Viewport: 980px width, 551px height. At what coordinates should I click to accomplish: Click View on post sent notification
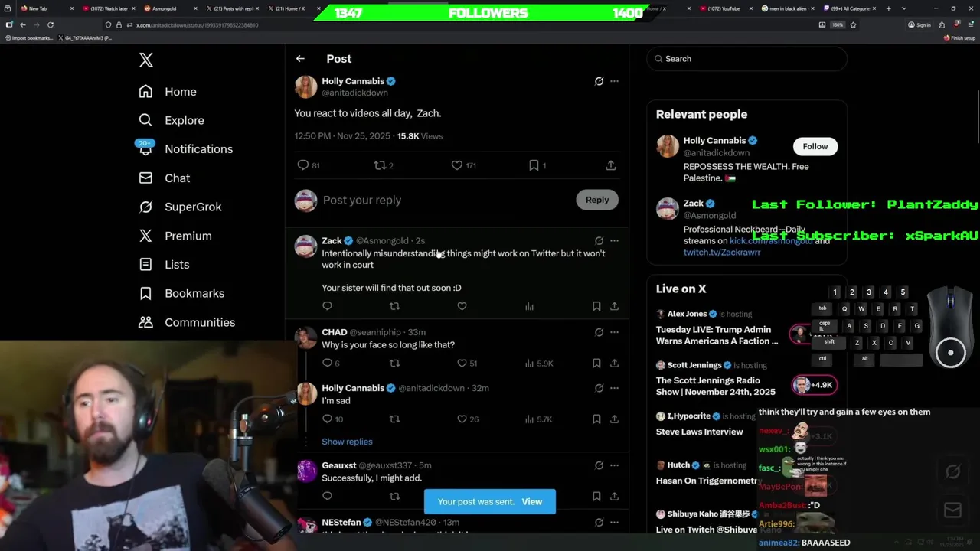click(531, 502)
